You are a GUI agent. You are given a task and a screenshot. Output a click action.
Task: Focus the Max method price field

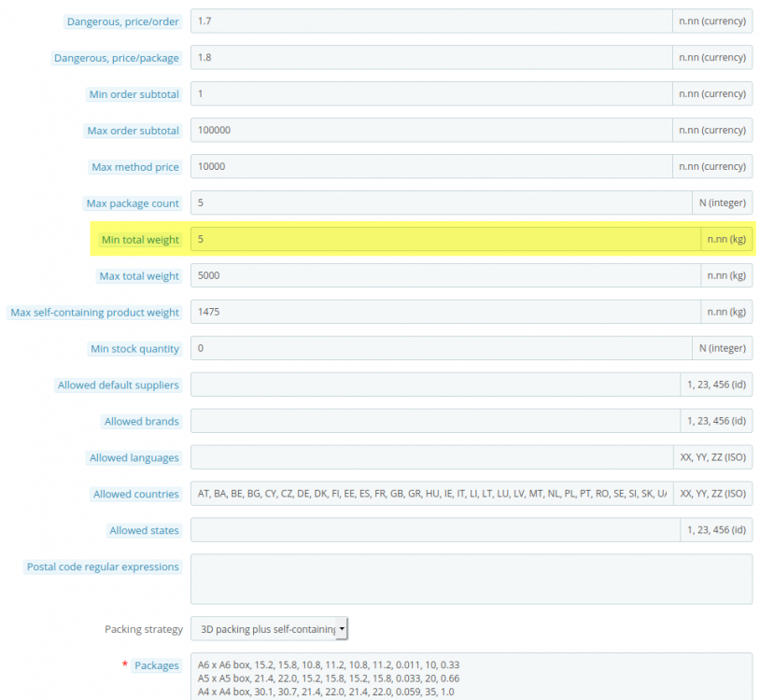tap(420, 166)
